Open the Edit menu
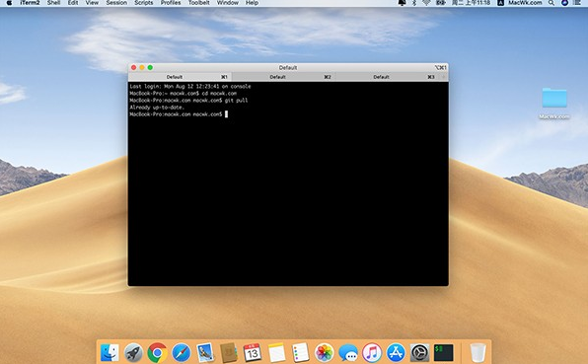Viewport: 588px width, 364px height. click(x=73, y=3)
